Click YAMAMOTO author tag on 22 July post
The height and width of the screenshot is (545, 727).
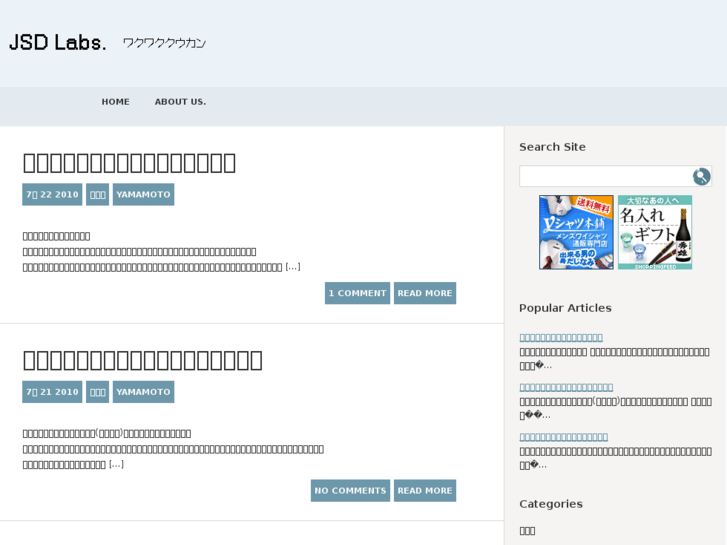(143, 194)
